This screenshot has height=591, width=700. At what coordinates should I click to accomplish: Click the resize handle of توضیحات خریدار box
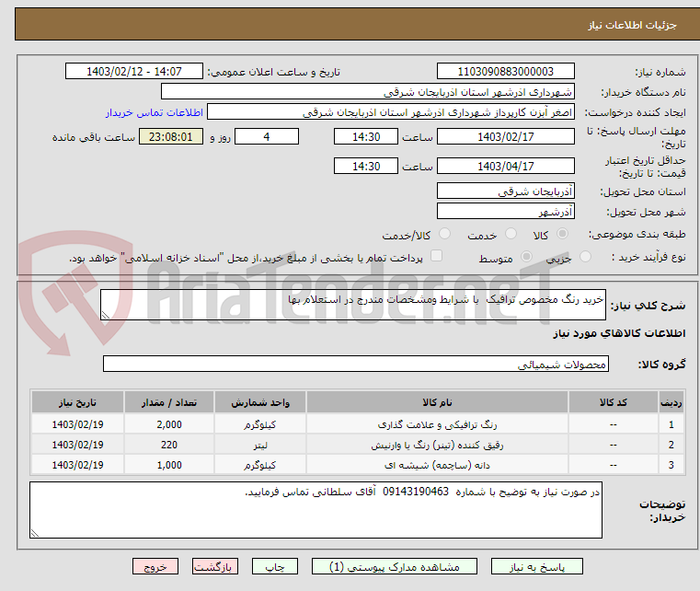point(34,533)
